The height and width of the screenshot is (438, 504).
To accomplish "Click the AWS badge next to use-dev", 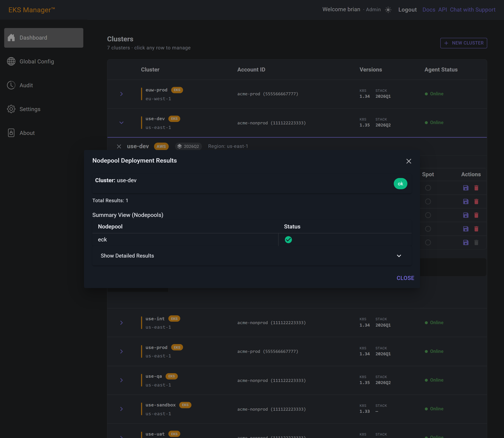I will coord(161,146).
